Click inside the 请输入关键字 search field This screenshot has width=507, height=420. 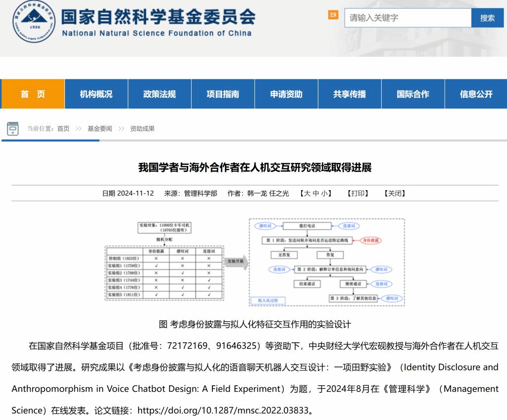click(406, 17)
